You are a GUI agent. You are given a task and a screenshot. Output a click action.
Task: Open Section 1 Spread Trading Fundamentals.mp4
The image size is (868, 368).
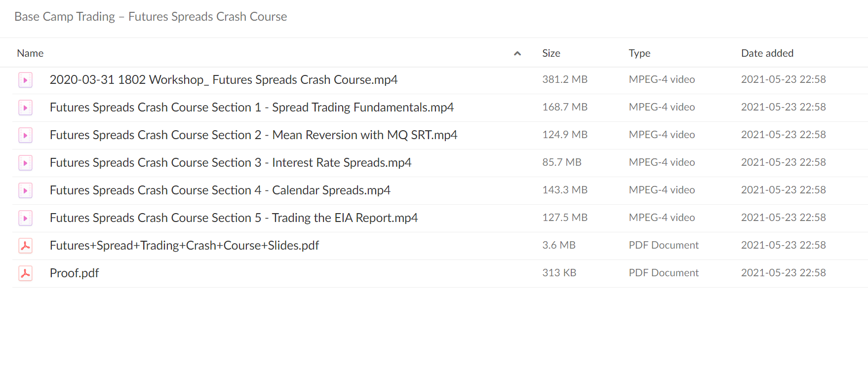252,108
